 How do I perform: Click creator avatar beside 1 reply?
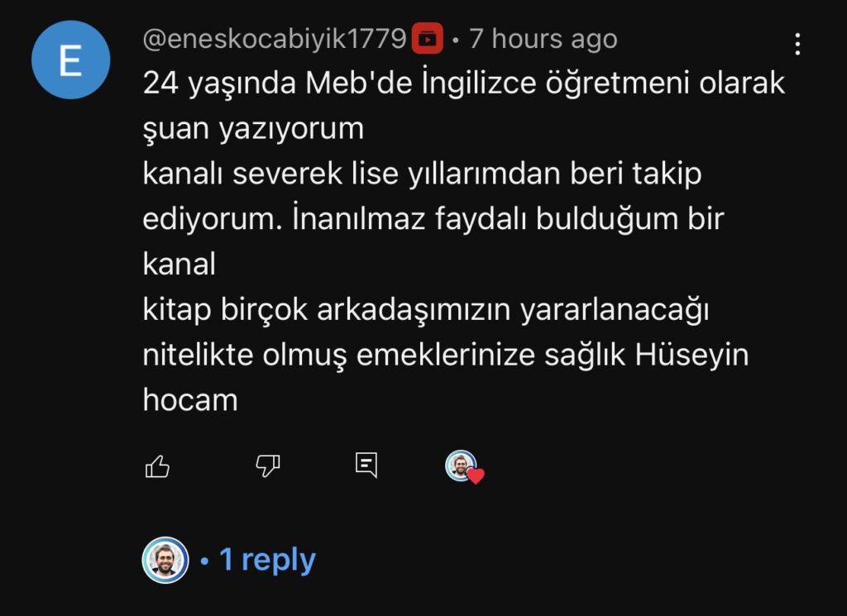(165, 560)
